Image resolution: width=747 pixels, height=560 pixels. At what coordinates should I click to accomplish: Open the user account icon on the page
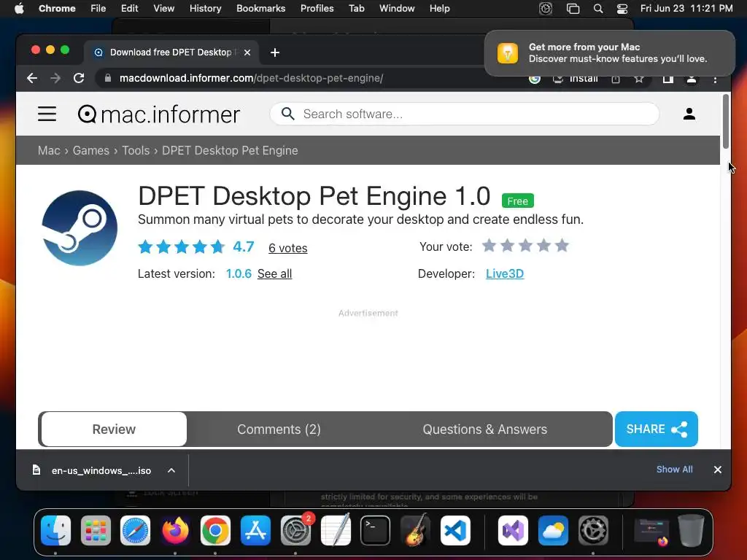(x=689, y=114)
